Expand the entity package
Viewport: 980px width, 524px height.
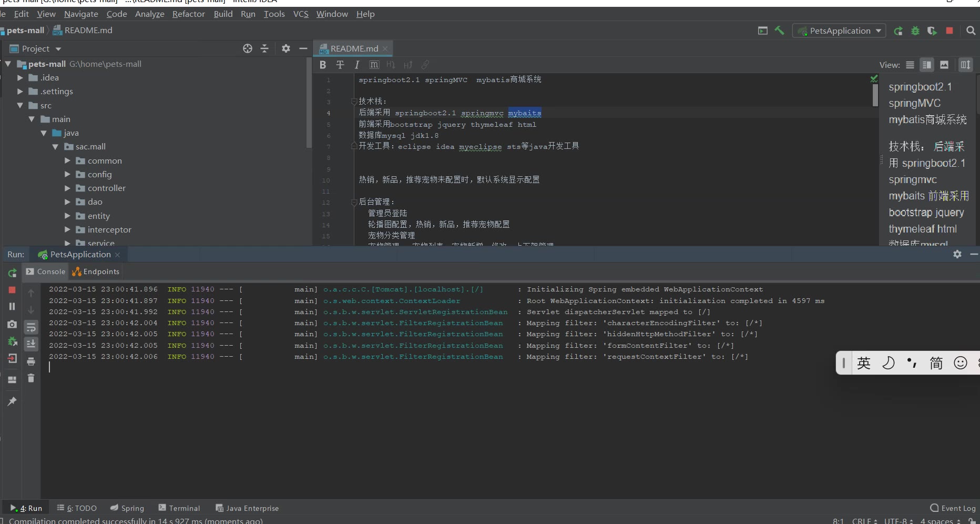[67, 216]
